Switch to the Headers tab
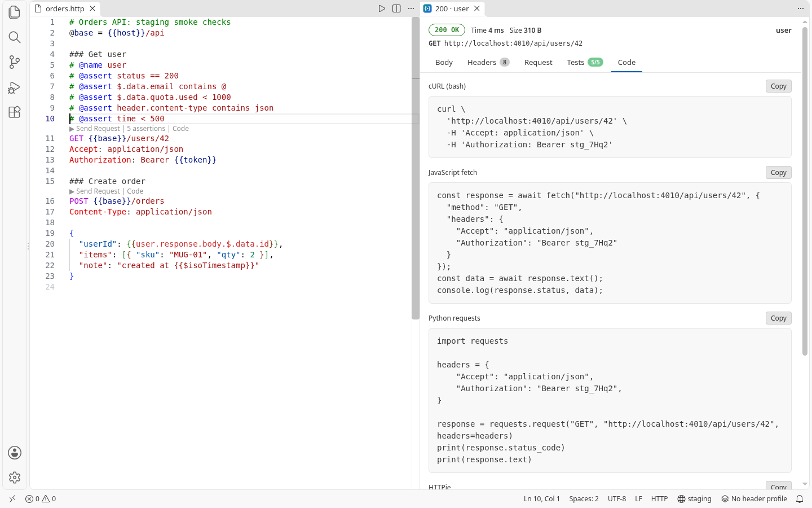The height and width of the screenshot is (508, 812). coord(488,62)
